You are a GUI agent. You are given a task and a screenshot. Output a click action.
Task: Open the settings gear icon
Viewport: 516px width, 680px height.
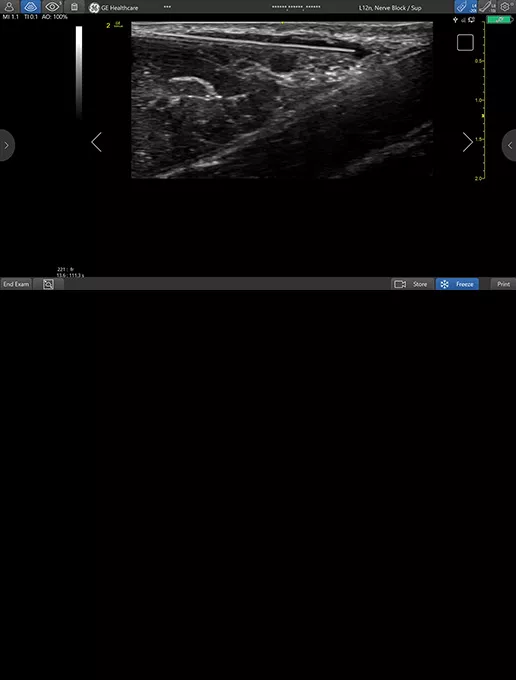click(505, 7)
